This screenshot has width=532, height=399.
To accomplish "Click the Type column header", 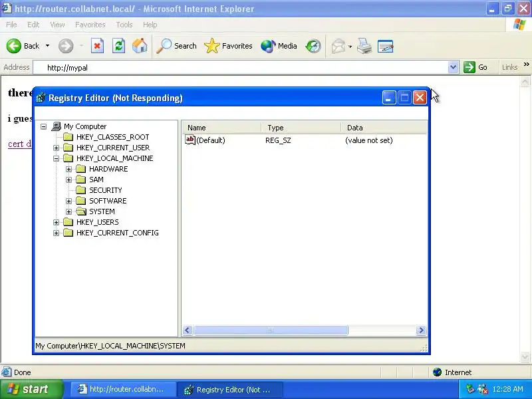I will 301,128.
